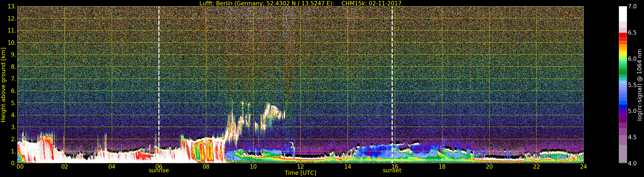
Task: Click the height-axis tick label '1.'
Action: pos(14,151)
